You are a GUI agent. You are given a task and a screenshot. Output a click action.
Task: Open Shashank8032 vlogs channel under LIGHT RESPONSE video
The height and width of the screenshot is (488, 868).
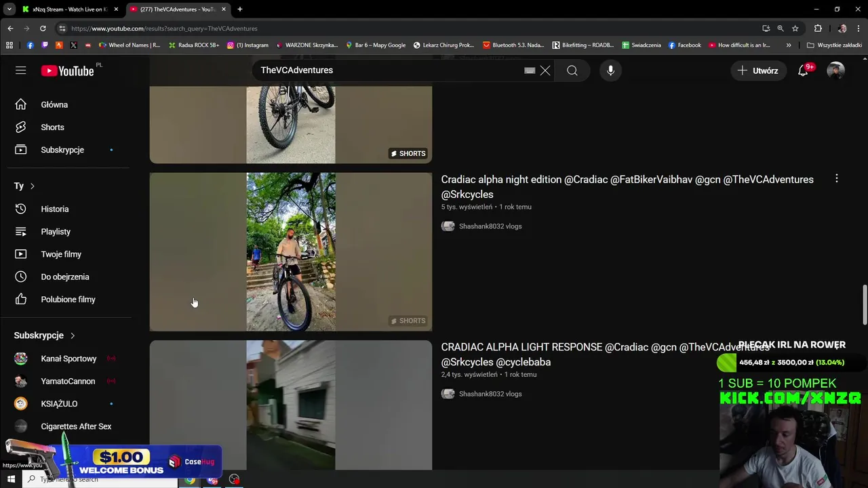click(x=490, y=394)
